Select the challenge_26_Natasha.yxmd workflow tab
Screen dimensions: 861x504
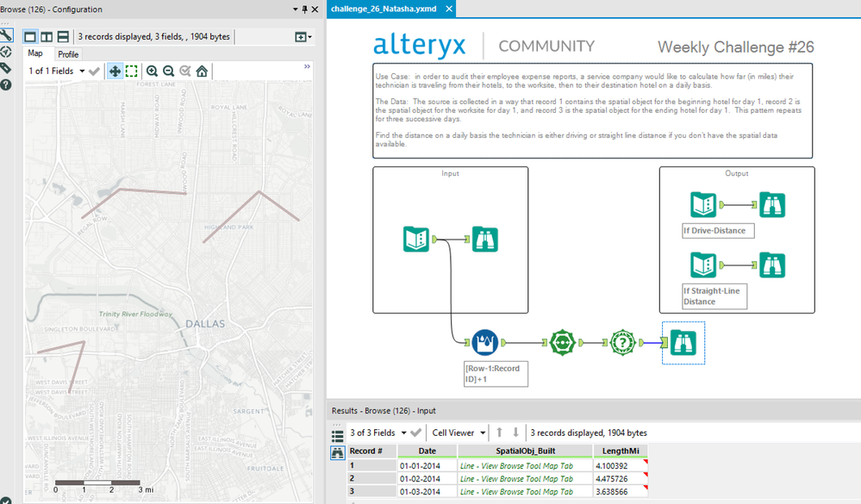coord(384,9)
